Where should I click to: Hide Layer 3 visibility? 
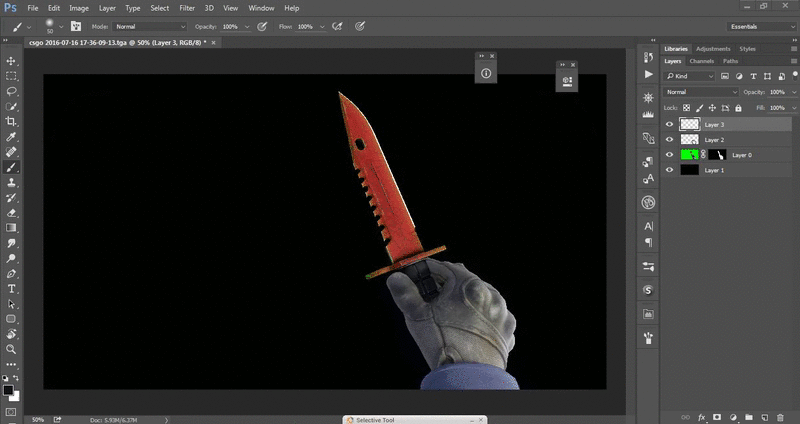669,124
